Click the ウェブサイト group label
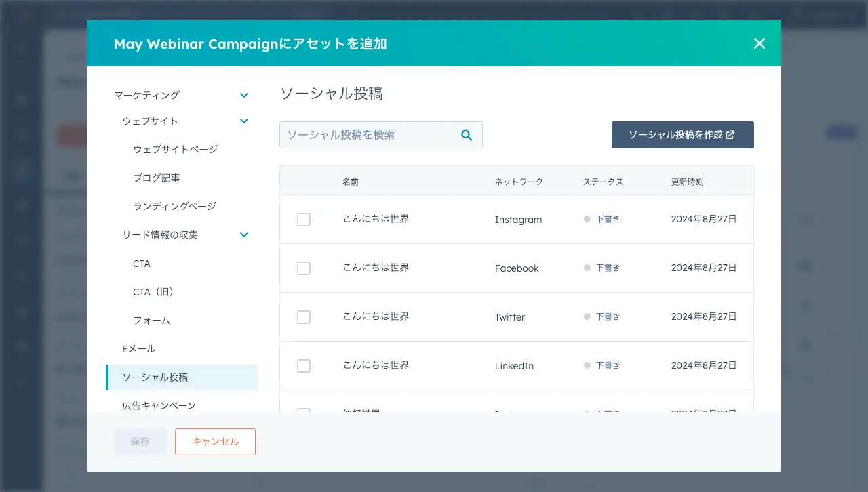Image resolution: width=868 pixels, height=492 pixels. click(x=150, y=121)
